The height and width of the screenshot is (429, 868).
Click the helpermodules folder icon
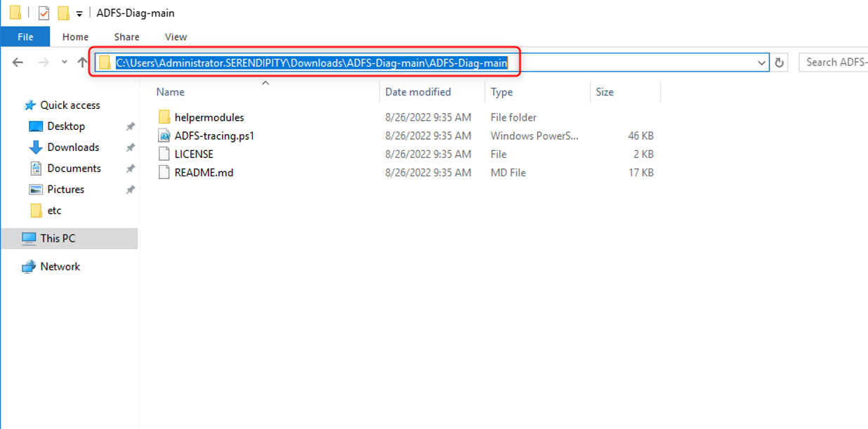(164, 117)
